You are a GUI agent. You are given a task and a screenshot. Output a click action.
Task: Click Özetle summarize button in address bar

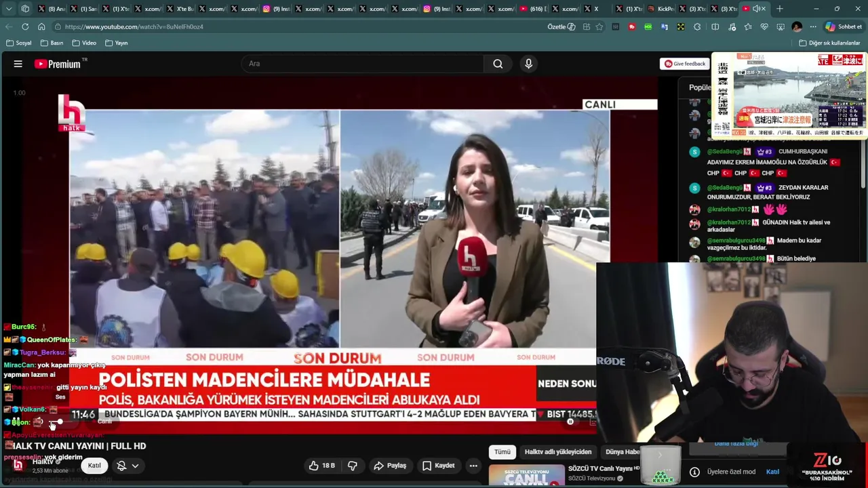(561, 26)
